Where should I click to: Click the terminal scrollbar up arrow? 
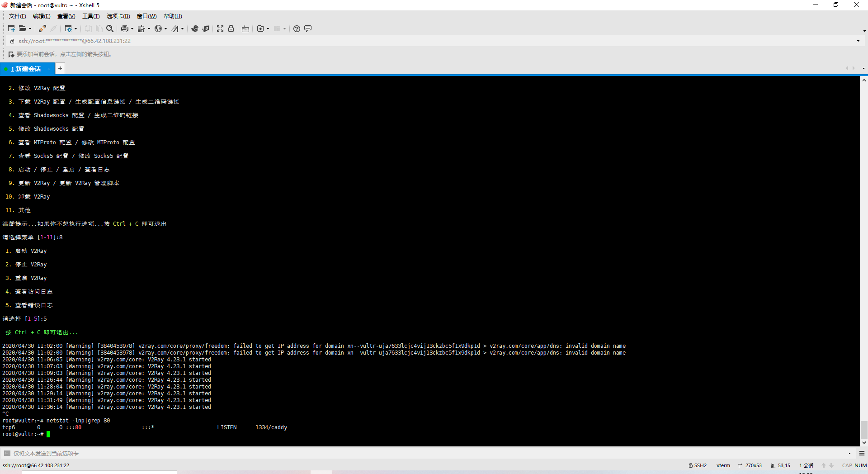(x=864, y=80)
